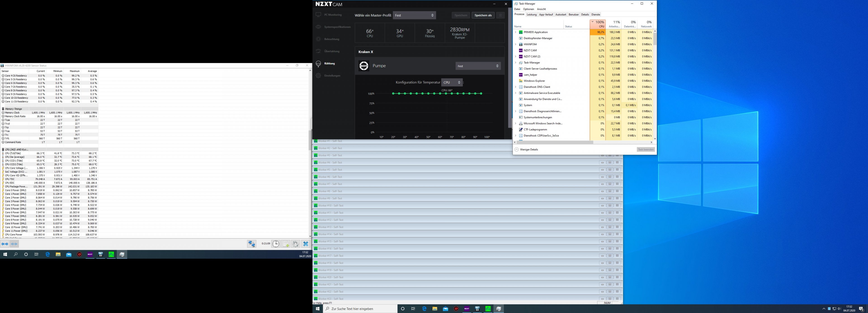Click HWiNFO network remote monitors icon
Screen dimensions: 868x313
pos(251,244)
